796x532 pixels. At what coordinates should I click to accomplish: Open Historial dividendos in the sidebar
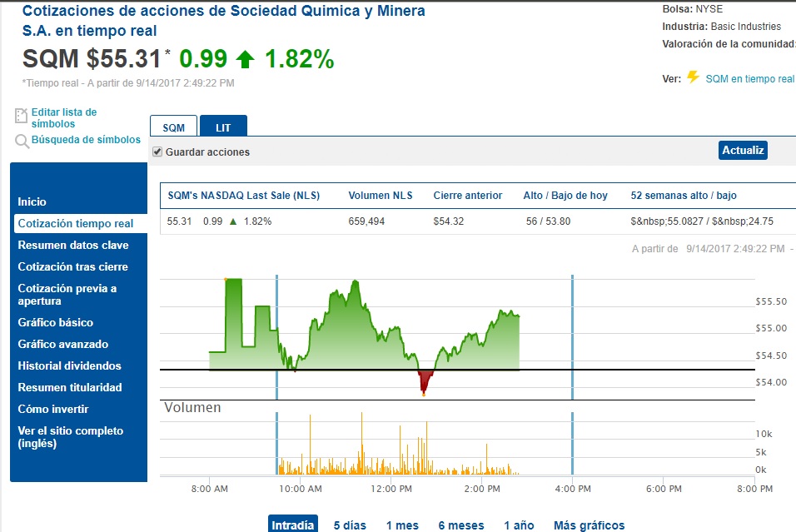click(70, 365)
